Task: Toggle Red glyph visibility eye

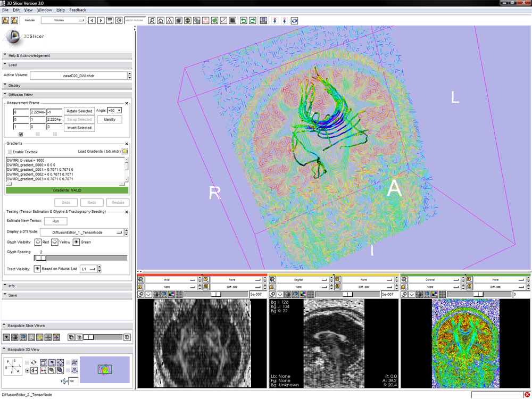Action: coord(38,242)
